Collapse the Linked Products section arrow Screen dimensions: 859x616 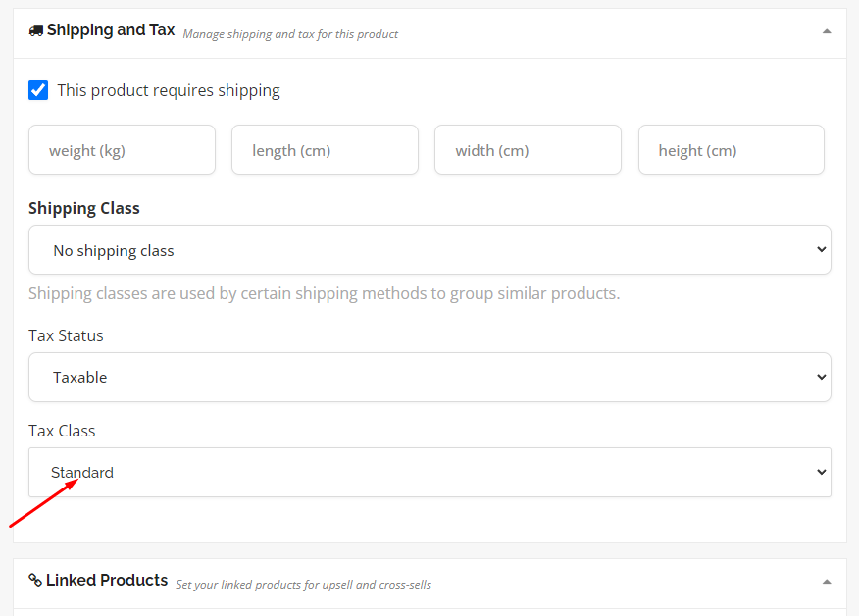pos(827,582)
